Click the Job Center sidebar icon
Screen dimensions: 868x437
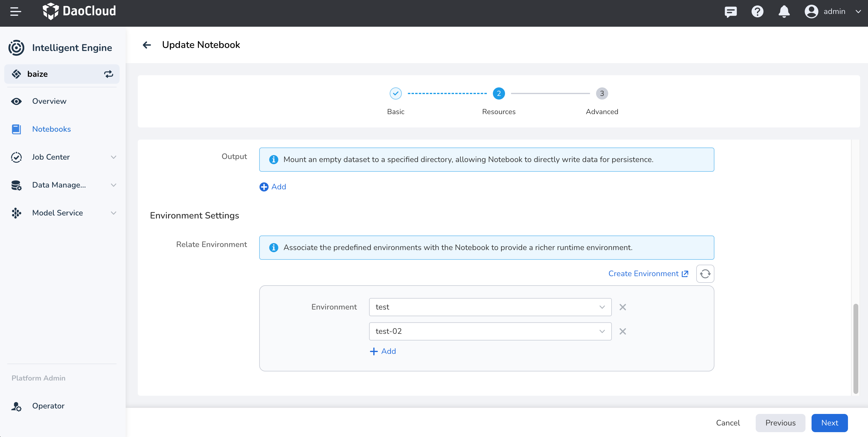pos(16,157)
